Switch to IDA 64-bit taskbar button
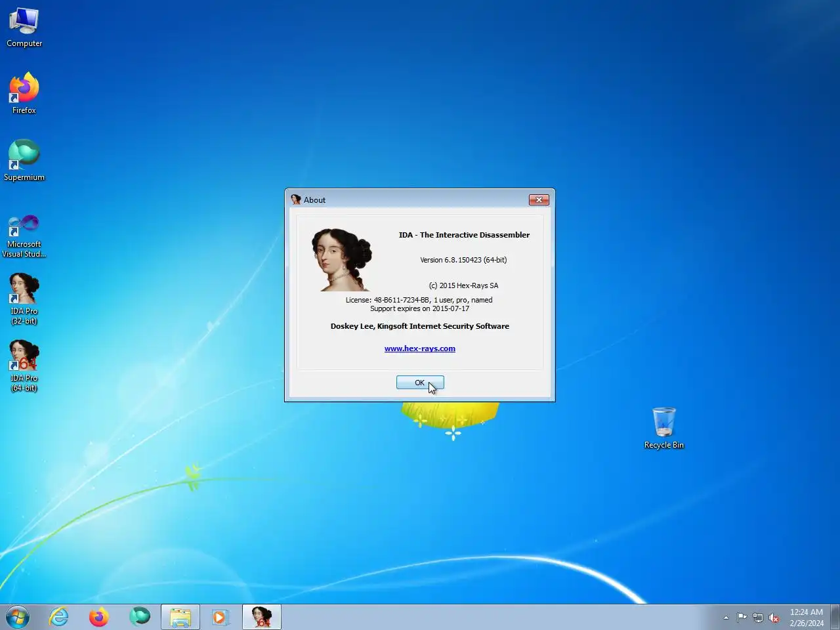 pos(262,617)
